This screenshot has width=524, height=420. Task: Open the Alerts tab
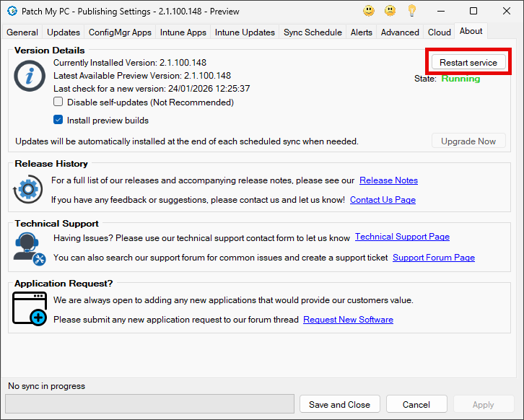click(362, 32)
